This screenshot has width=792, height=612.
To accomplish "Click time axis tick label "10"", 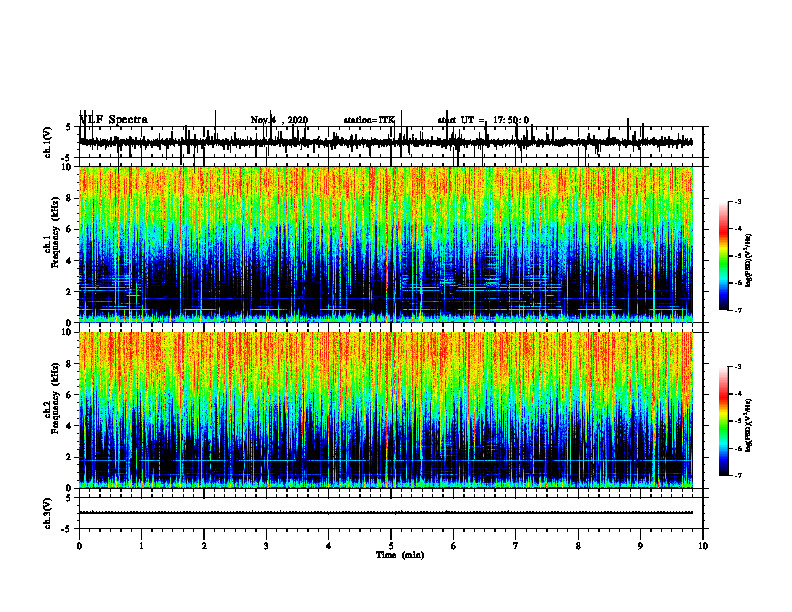I will (703, 546).
